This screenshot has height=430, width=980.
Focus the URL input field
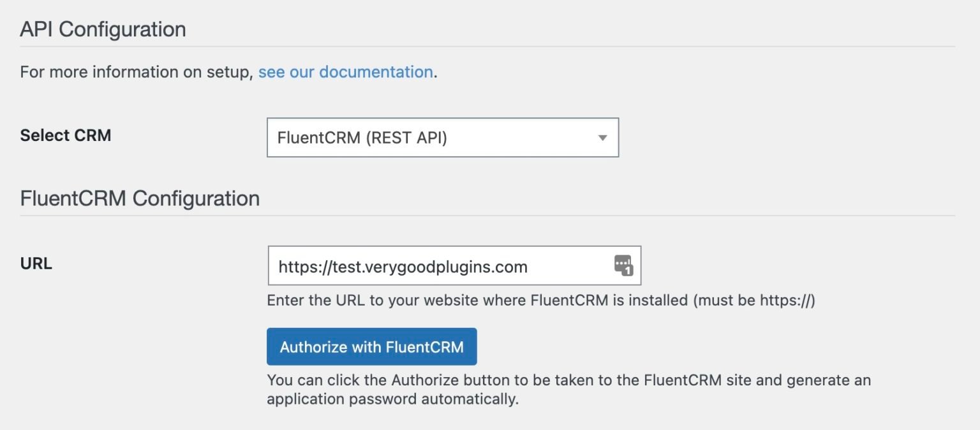(x=454, y=265)
